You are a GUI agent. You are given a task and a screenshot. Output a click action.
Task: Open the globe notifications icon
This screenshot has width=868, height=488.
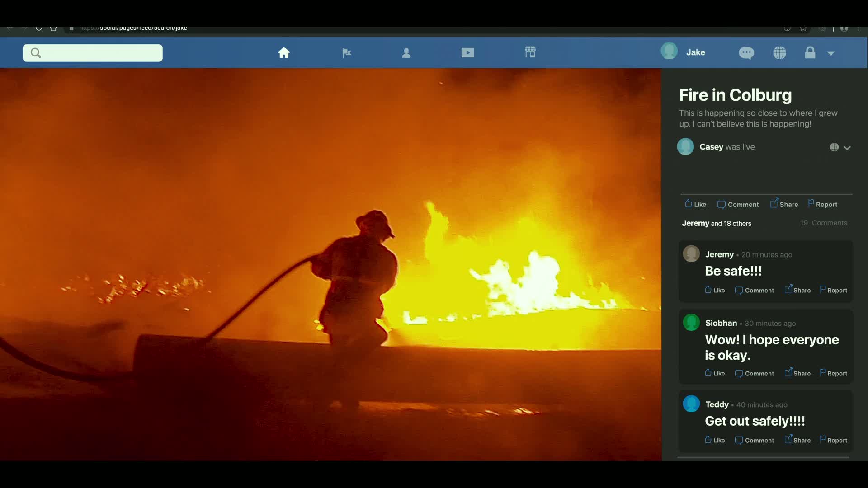coord(779,53)
